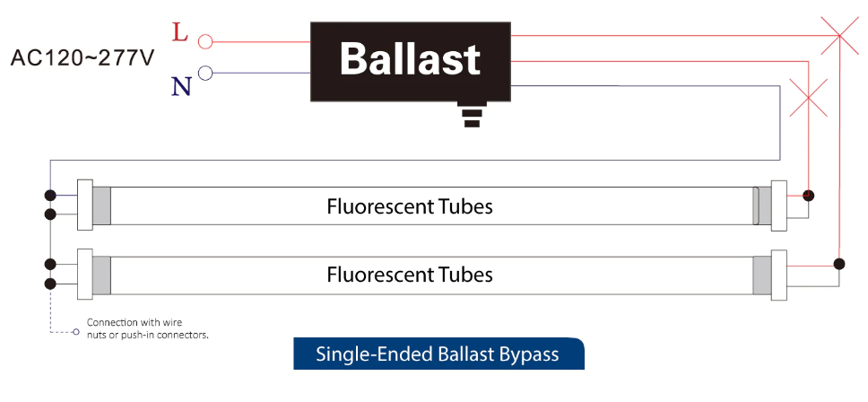Click the large red X cut mark

[838, 36]
